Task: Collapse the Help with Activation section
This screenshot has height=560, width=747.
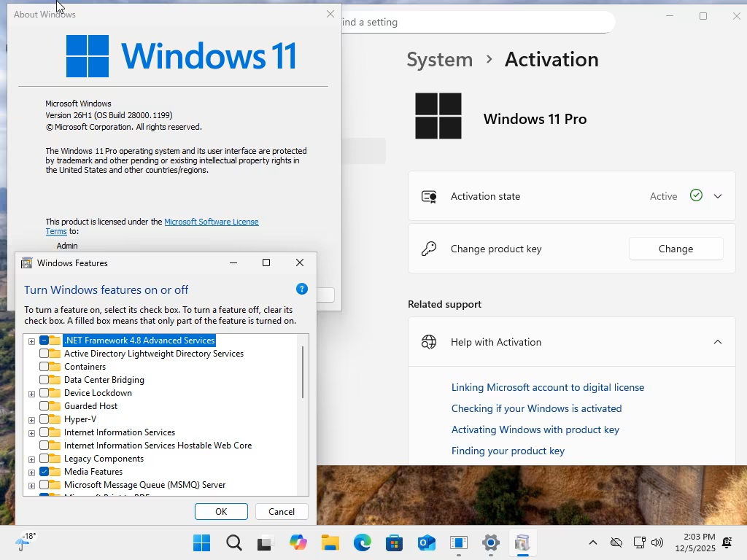Action: pyautogui.click(x=718, y=341)
